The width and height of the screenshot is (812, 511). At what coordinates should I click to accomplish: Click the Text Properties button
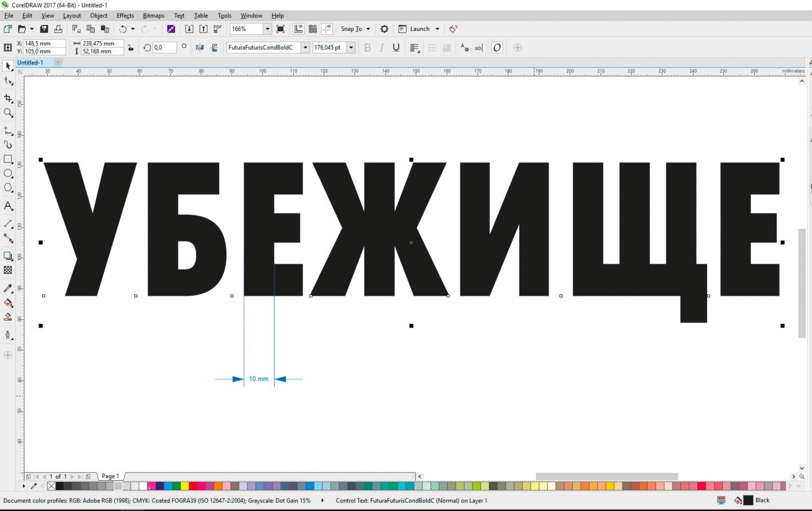464,48
